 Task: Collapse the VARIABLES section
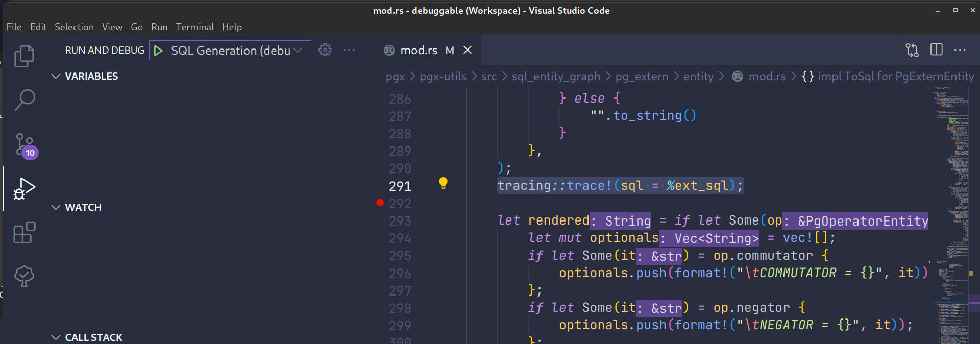(x=56, y=76)
